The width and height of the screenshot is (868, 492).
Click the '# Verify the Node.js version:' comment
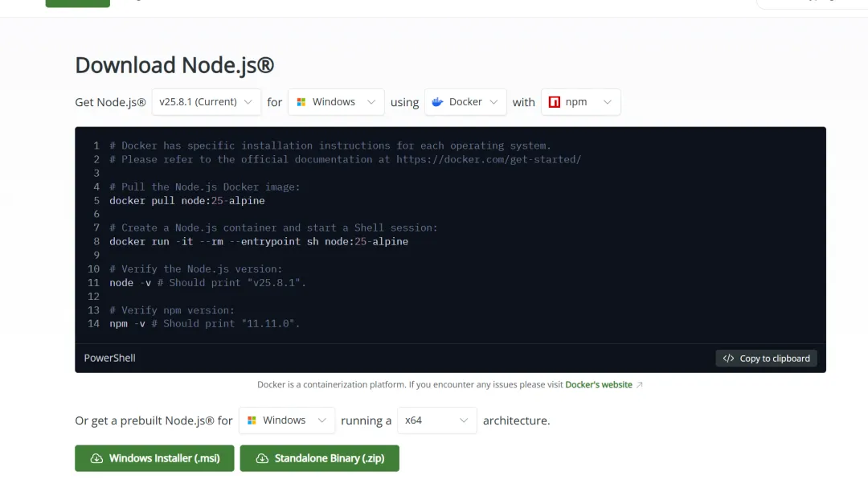point(195,269)
